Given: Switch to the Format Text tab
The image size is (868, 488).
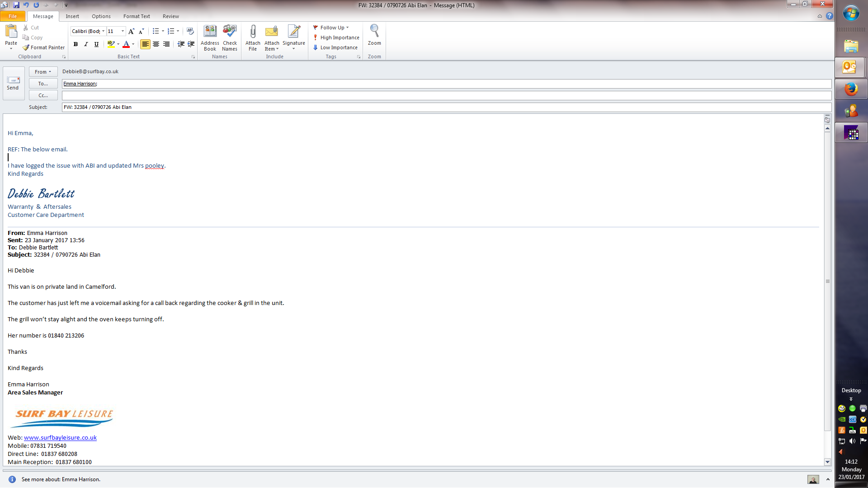Looking at the screenshot, I should tap(137, 16).
